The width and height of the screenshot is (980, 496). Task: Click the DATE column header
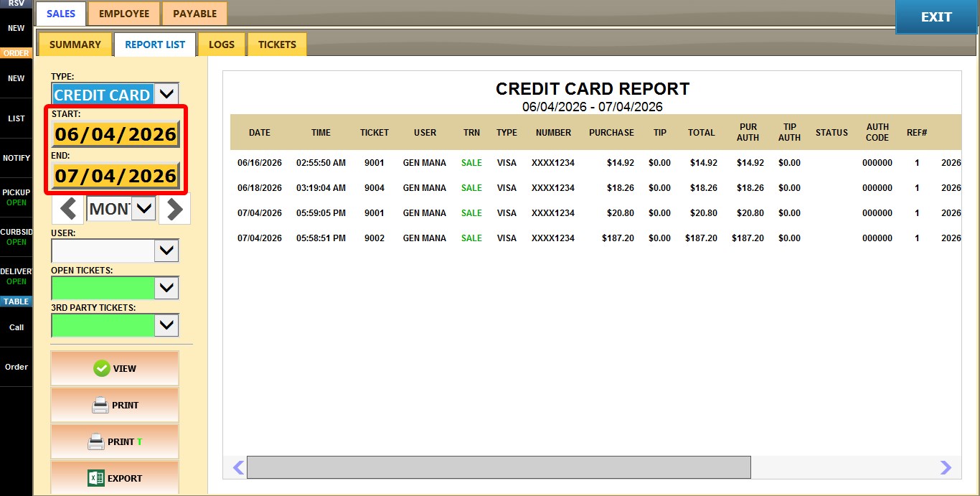(260, 133)
